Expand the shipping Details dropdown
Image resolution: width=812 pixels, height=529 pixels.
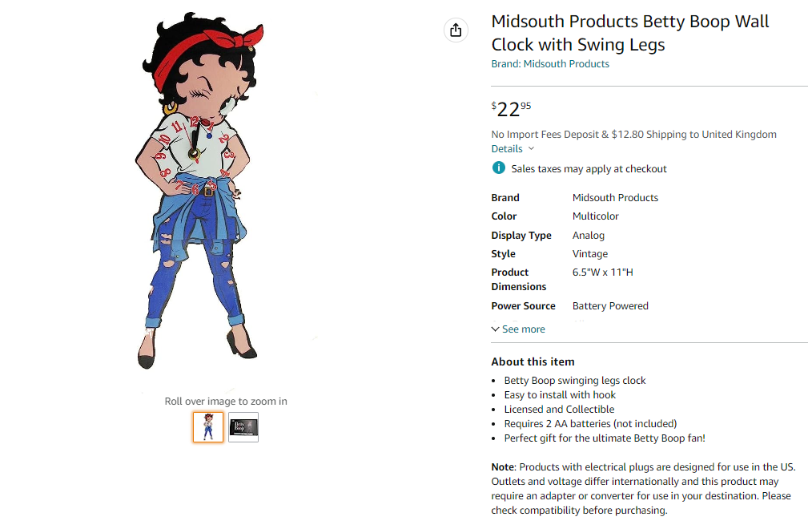(x=513, y=149)
